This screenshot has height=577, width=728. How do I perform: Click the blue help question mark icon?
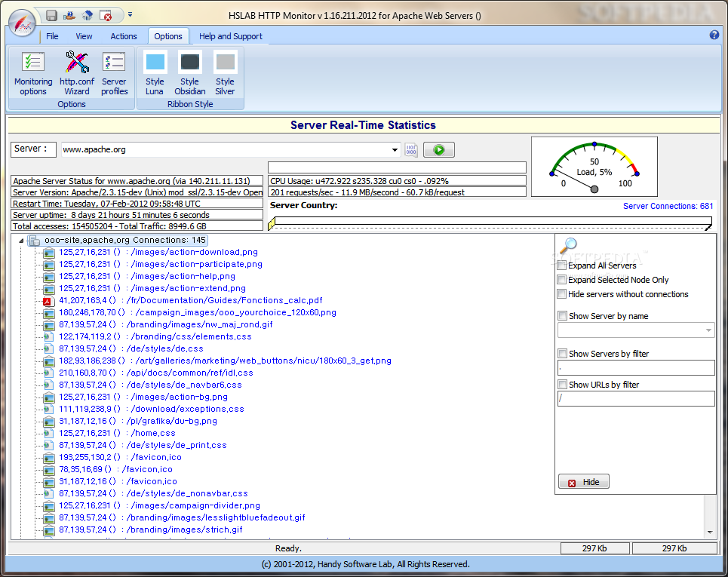click(x=714, y=35)
